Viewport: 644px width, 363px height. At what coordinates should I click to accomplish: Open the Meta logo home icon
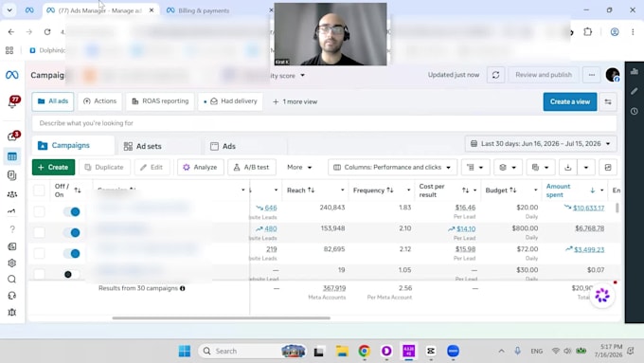click(12, 75)
